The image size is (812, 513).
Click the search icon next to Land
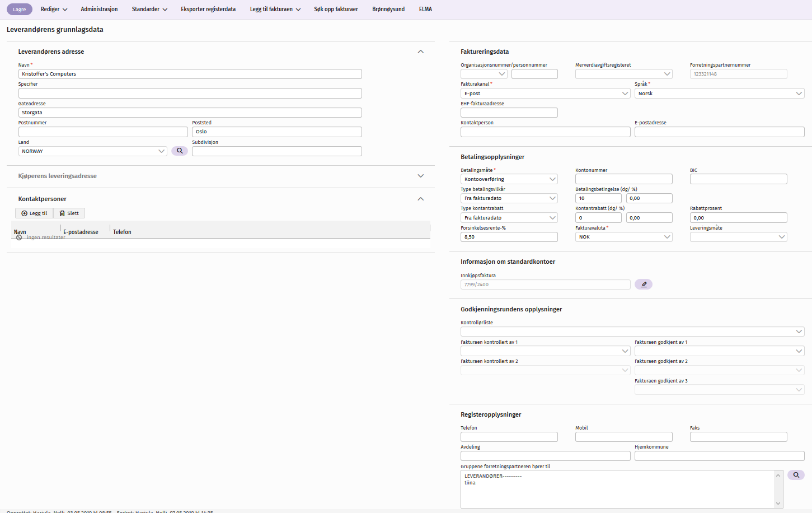click(x=180, y=151)
